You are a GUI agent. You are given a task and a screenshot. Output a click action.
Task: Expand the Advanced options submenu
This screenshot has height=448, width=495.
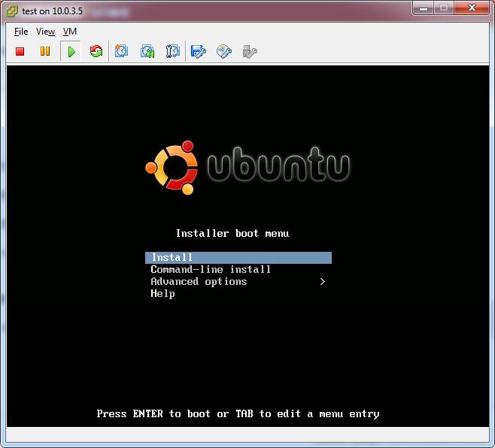tap(199, 282)
